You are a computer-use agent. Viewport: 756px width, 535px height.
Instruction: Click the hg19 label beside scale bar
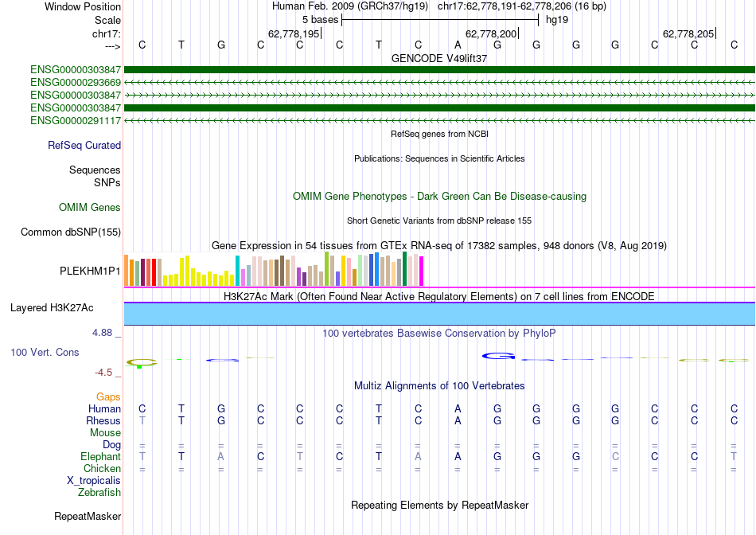coord(557,20)
